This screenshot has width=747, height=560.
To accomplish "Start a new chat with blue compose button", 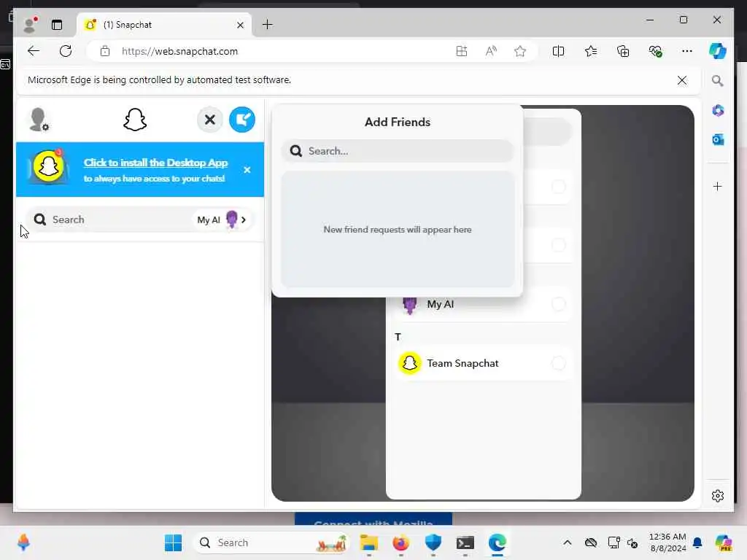I will click(242, 120).
